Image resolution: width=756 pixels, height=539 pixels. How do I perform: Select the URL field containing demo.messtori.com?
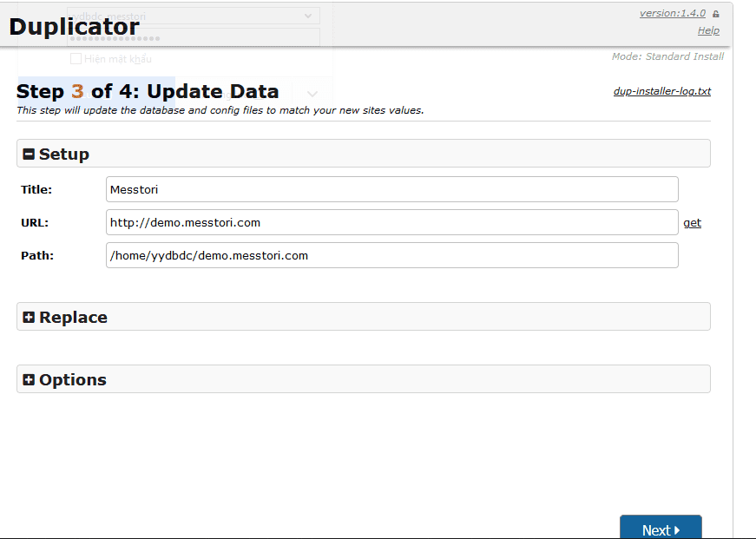(x=391, y=222)
